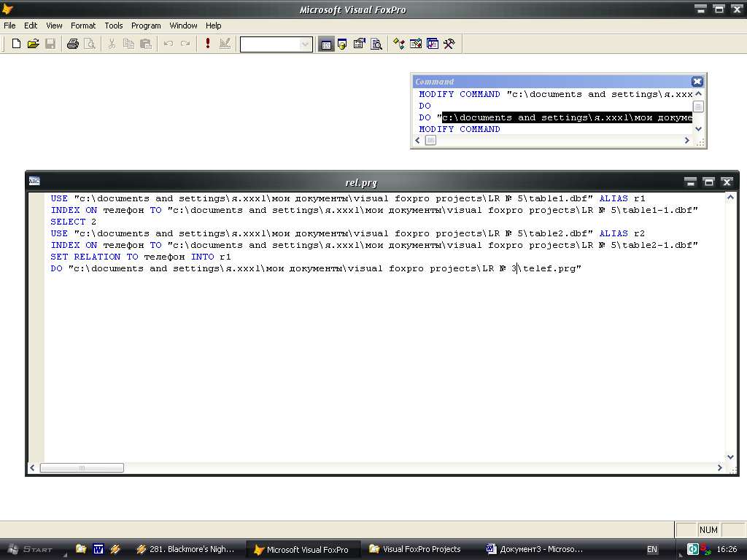Viewport: 747px width, 560px height.
Task: Click Command window scroll left arrow
Action: point(418,141)
